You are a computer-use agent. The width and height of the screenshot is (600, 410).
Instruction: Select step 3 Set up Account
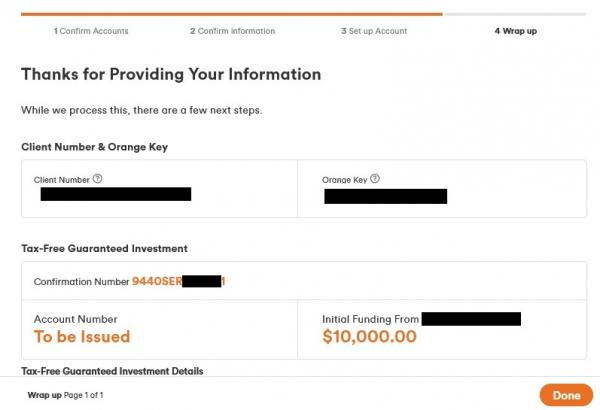[374, 31]
